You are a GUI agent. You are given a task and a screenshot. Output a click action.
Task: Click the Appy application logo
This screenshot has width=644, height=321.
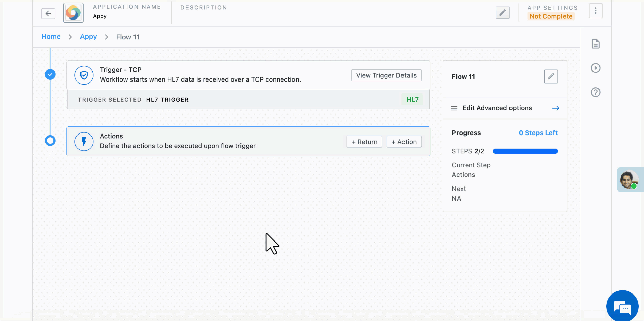(73, 13)
